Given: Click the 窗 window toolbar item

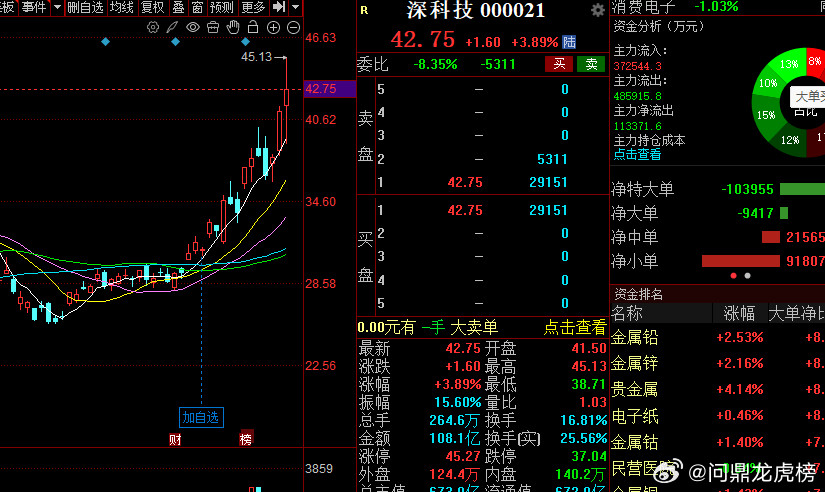Looking at the screenshot, I should pyautogui.click(x=197, y=7).
